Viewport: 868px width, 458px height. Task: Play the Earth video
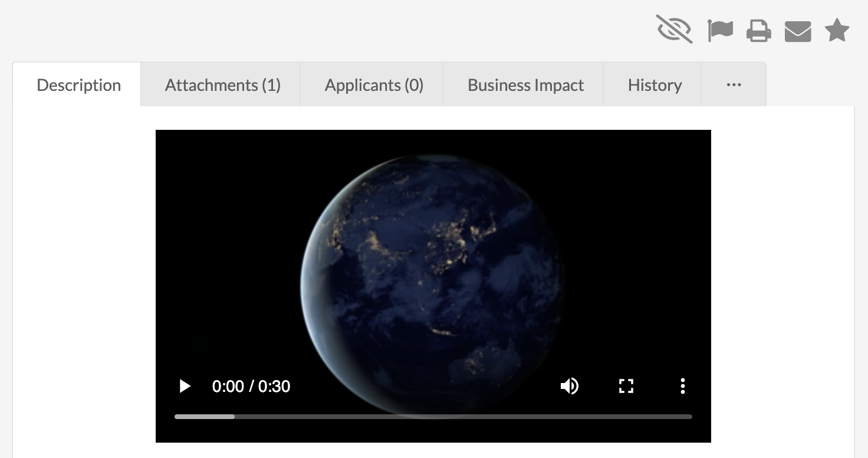point(185,386)
